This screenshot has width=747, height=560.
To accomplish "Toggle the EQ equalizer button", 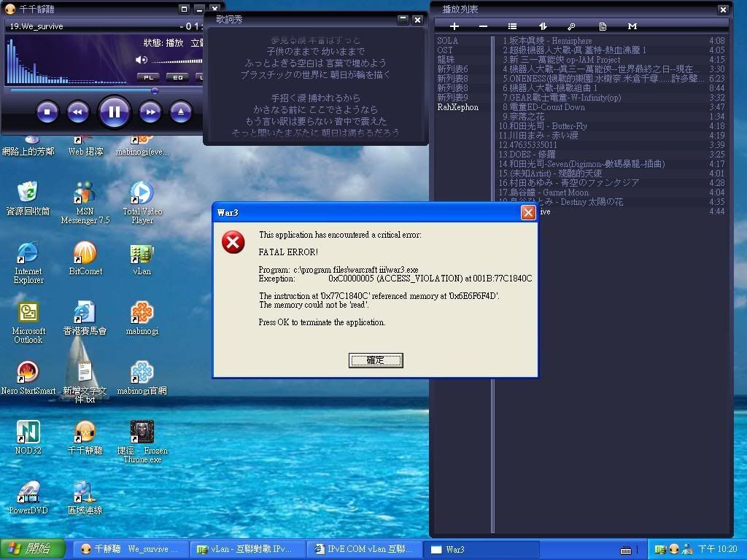I will 177,77.
